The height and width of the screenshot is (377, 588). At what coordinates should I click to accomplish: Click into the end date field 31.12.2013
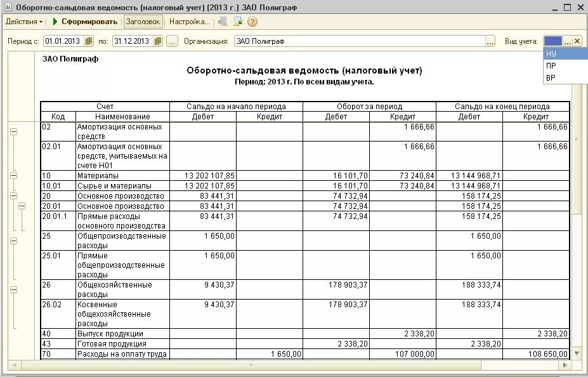pos(133,41)
